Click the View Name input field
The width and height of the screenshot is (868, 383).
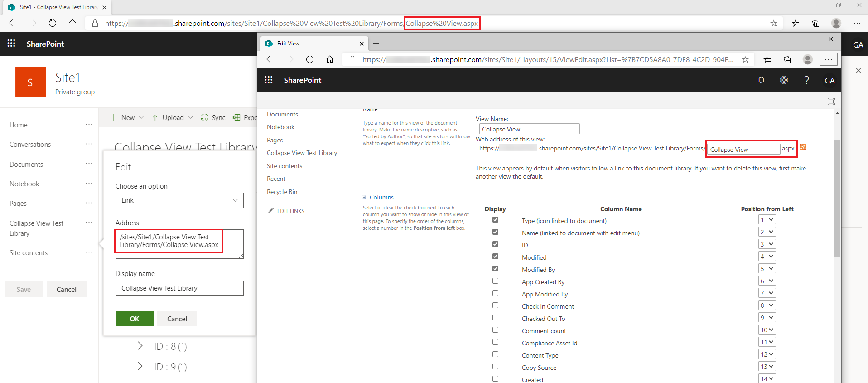point(529,129)
